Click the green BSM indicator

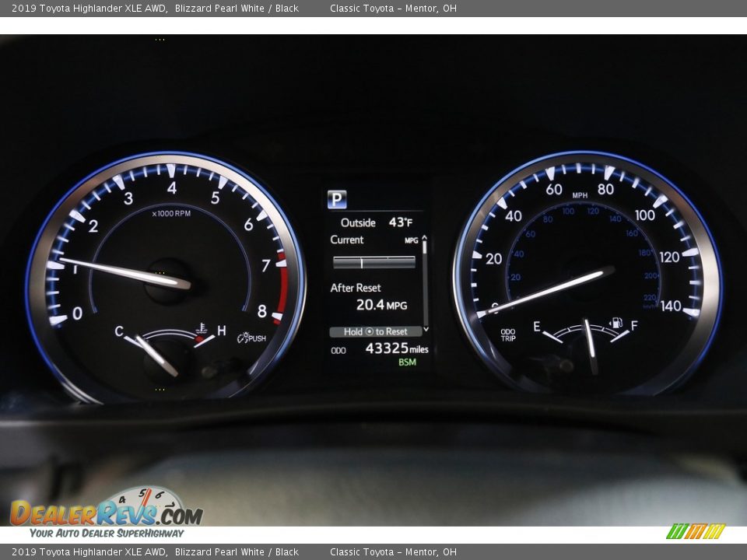click(x=407, y=362)
